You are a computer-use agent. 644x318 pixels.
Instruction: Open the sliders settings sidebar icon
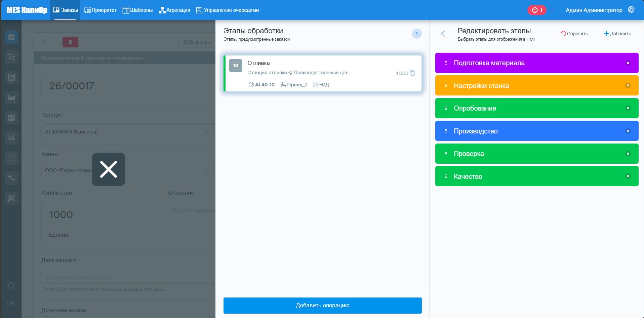[11, 57]
